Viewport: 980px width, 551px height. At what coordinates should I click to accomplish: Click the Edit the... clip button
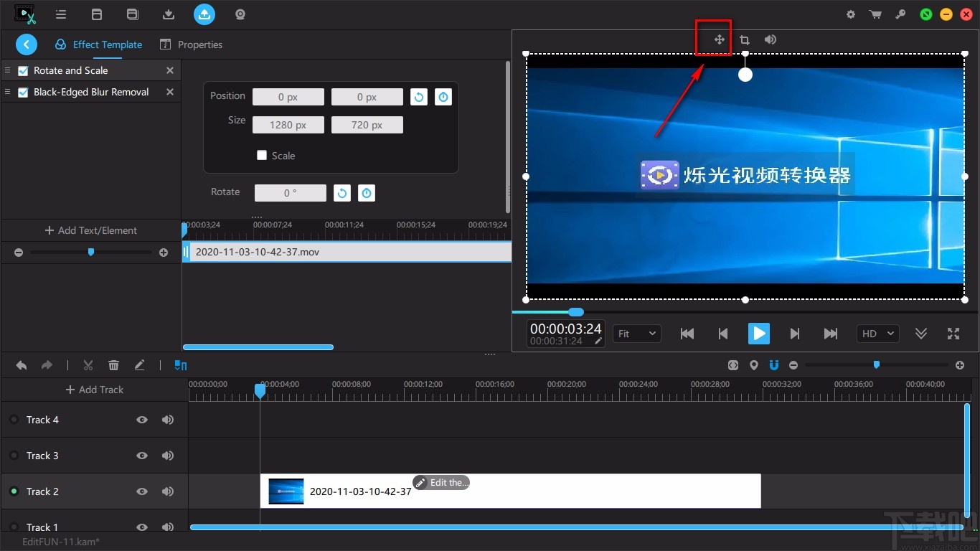[x=441, y=483]
